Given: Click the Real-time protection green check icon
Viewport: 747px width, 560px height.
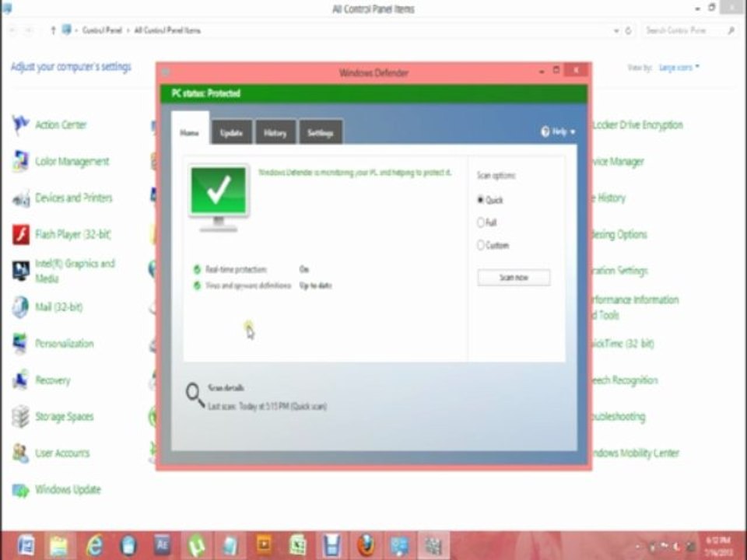Looking at the screenshot, I should point(197,270).
